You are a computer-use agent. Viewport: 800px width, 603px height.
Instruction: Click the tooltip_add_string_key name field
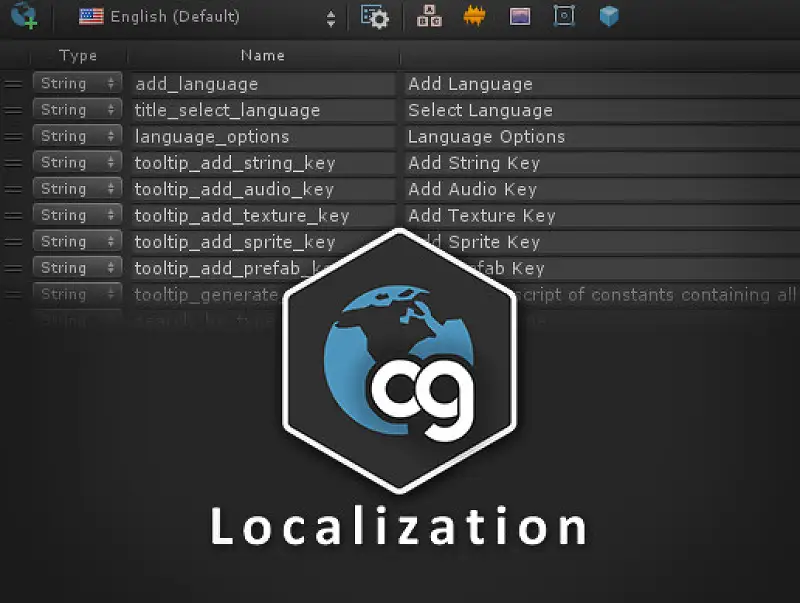[x=263, y=163]
